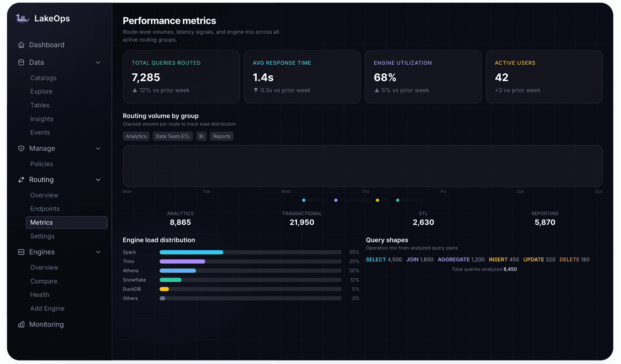Click the DELETE 180 query shape

point(574,260)
